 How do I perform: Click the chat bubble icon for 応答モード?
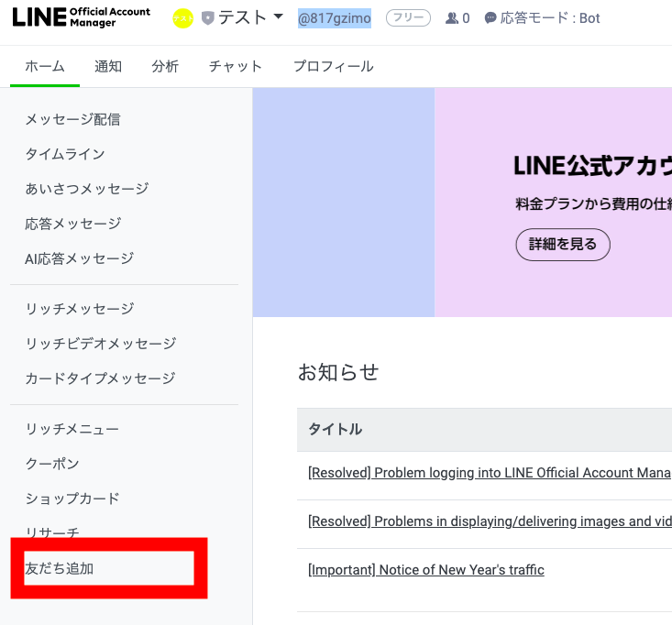pyautogui.click(x=490, y=18)
